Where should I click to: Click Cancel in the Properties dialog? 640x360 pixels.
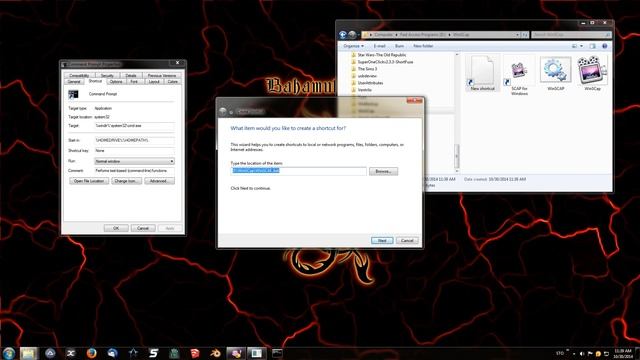(x=143, y=228)
